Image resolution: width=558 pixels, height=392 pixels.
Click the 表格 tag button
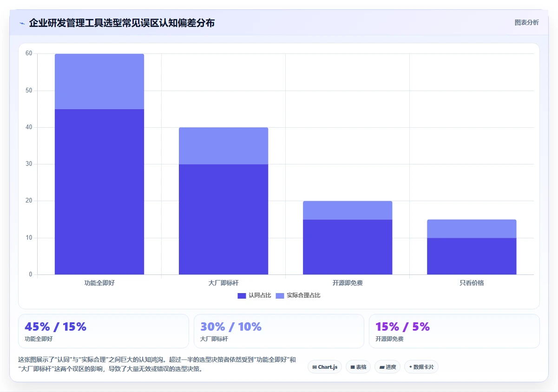click(x=358, y=367)
